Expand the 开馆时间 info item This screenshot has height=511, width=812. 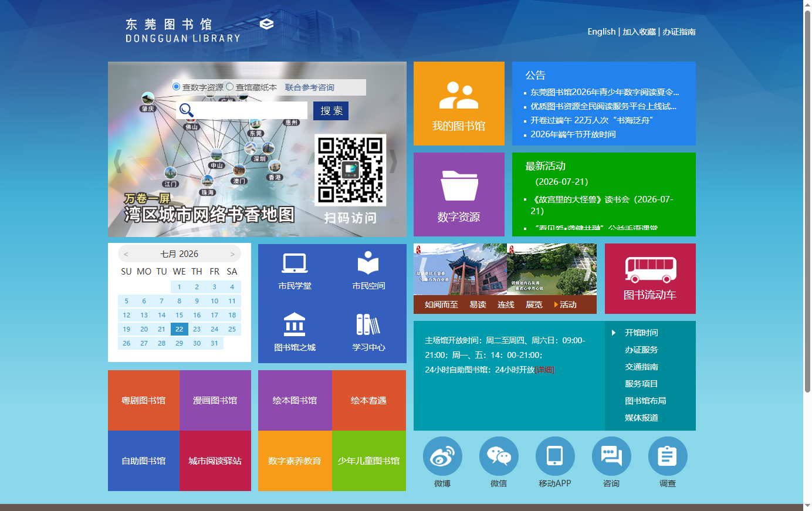[x=641, y=333]
